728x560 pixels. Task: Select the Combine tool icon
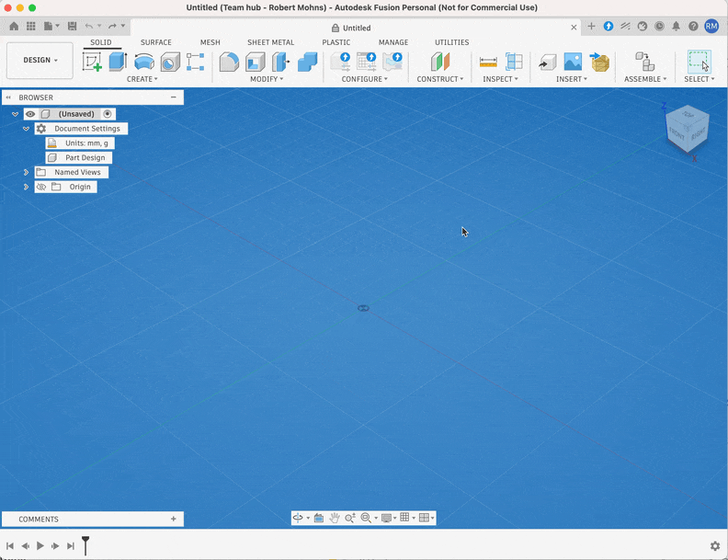pyautogui.click(x=307, y=62)
